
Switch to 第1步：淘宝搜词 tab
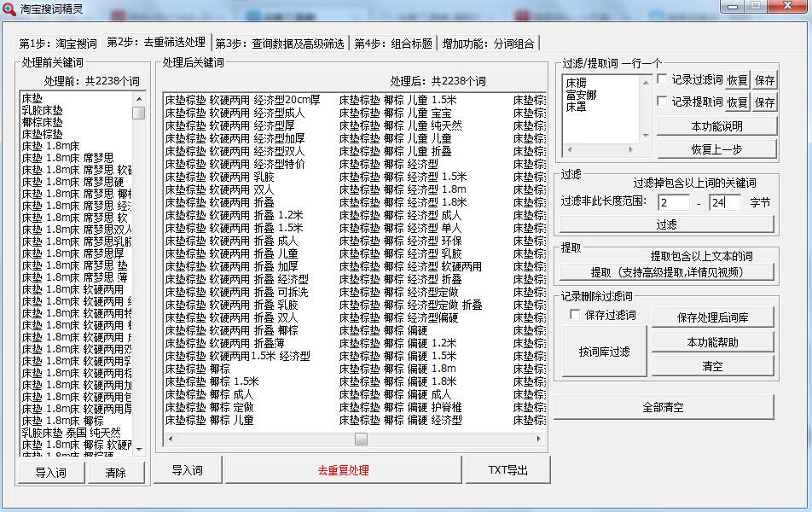click(x=58, y=43)
